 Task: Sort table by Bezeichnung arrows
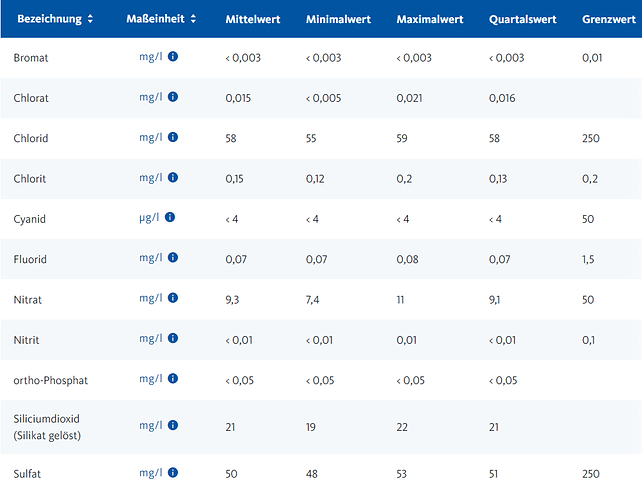[x=90, y=19]
